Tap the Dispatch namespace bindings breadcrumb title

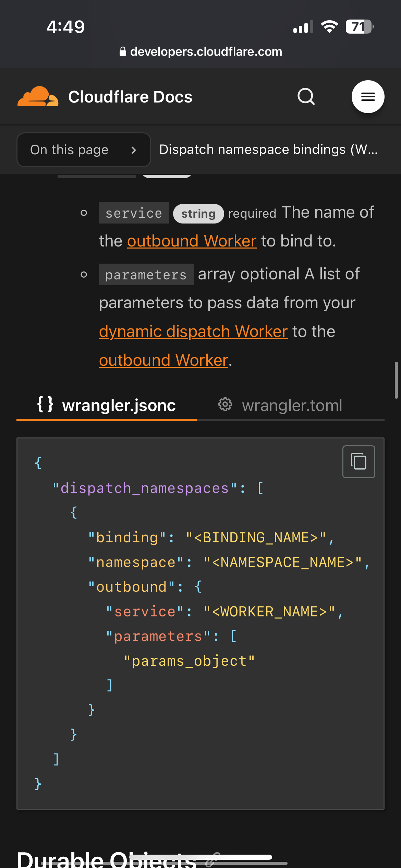pos(268,150)
